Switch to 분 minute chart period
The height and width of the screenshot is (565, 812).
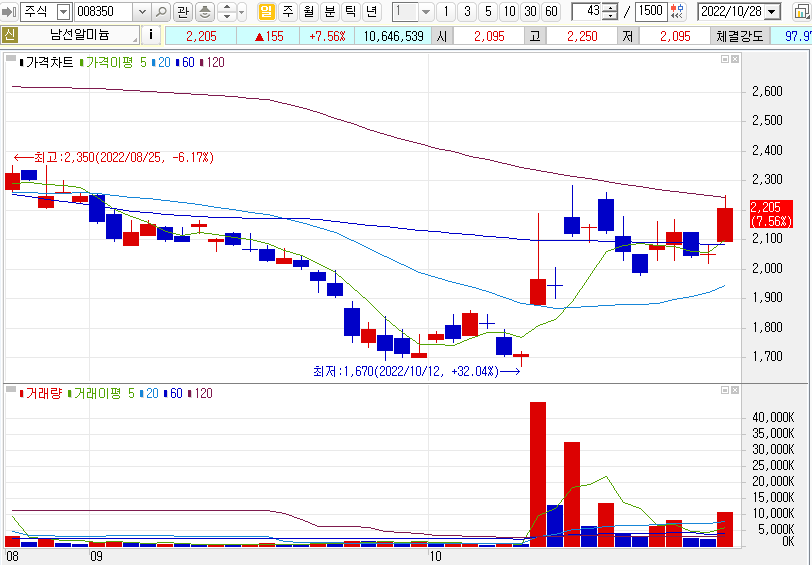329,11
